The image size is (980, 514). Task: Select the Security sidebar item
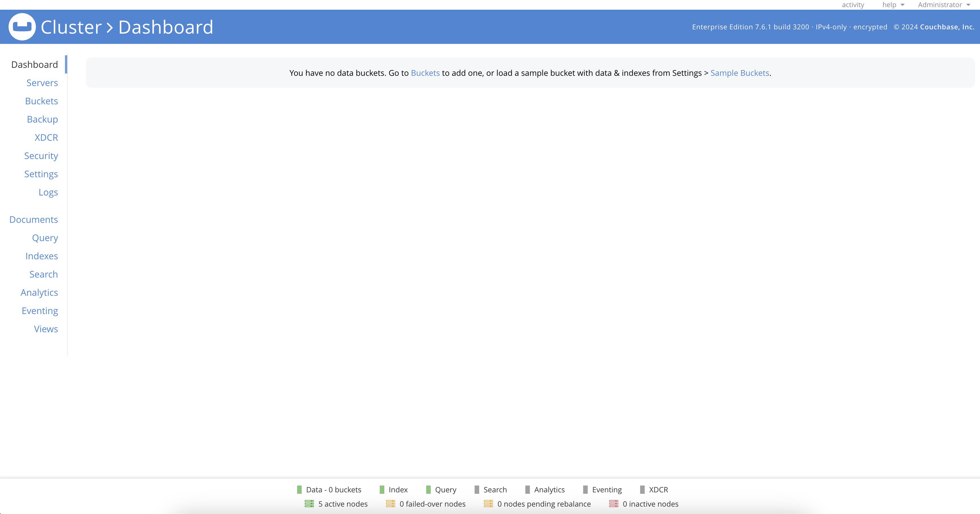coord(41,156)
